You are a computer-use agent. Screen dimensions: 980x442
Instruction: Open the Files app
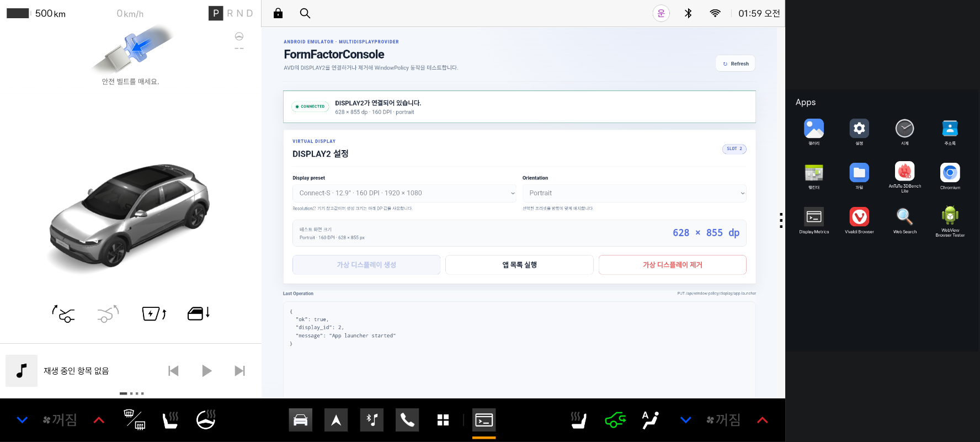[859, 173]
